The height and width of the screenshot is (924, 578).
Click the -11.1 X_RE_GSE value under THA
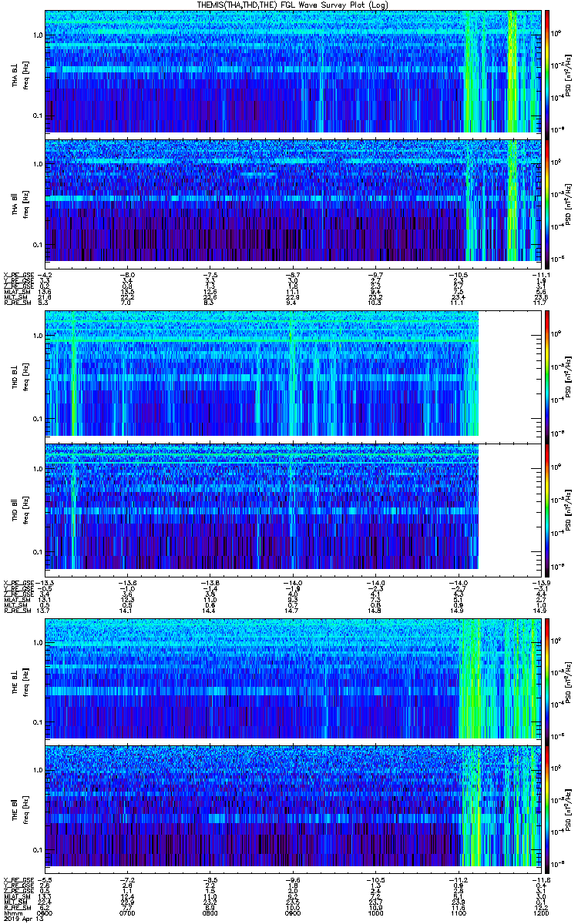click(x=540, y=274)
